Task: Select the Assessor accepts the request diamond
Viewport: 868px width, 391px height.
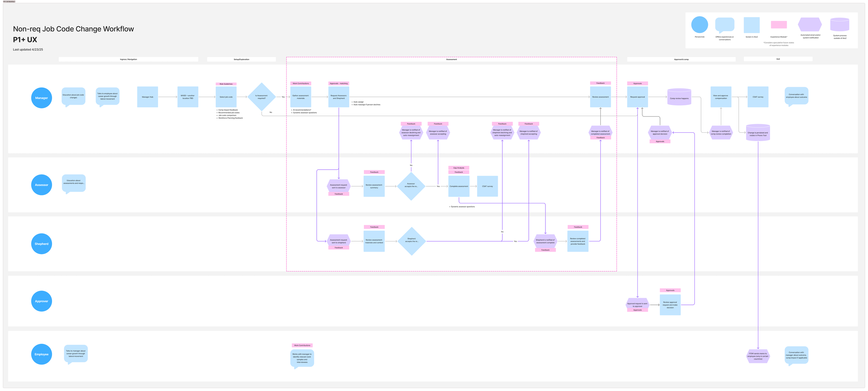Action: (411, 186)
